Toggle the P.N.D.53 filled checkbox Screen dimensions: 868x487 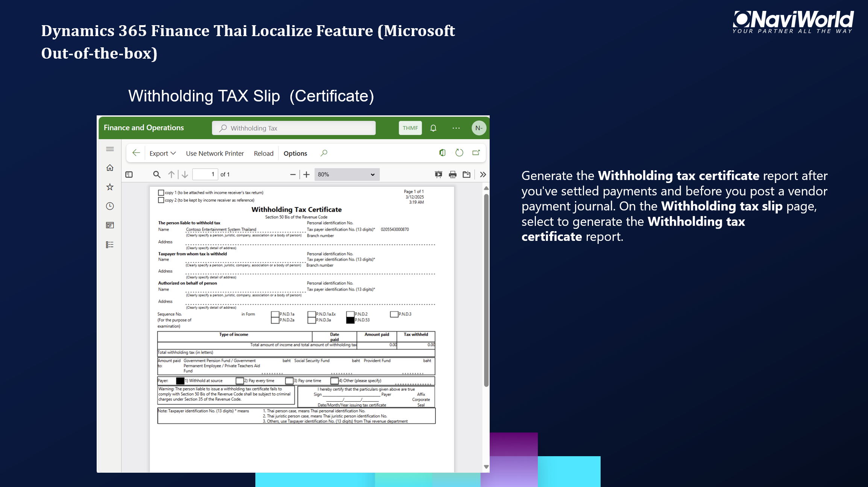pos(350,320)
